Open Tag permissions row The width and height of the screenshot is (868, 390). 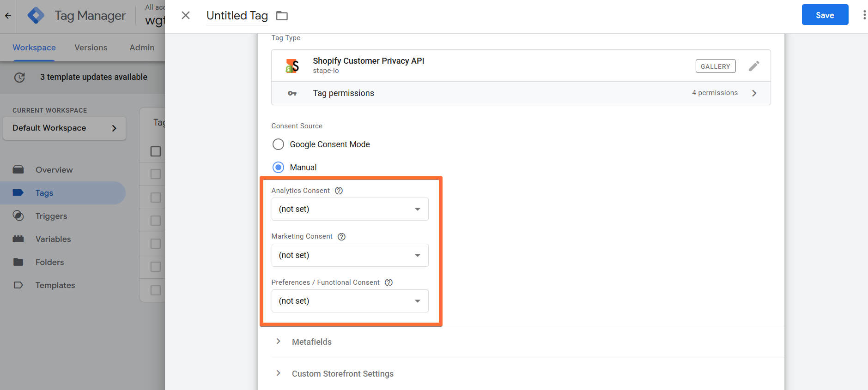pos(521,93)
